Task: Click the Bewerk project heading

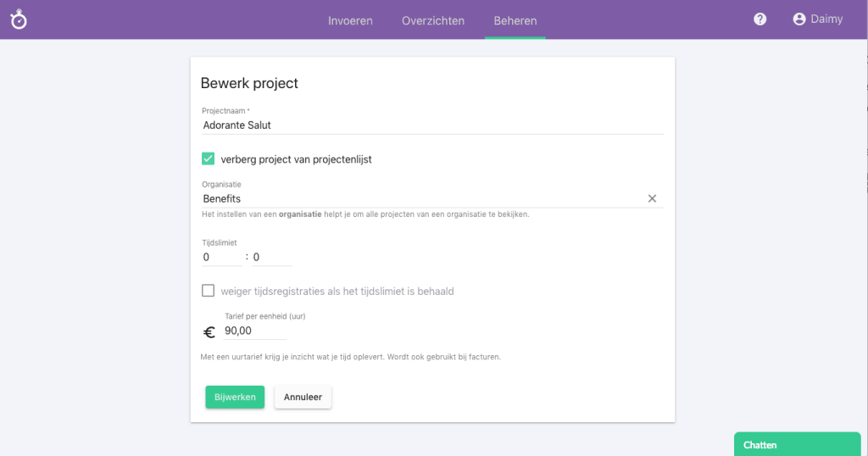Action: coord(249,83)
